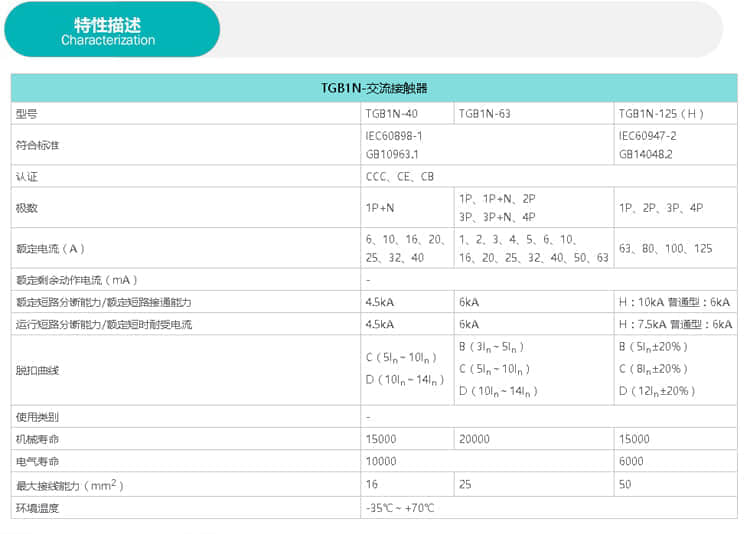The height and width of the screenshot is (534, 750).
Task: Click the 认证 row label
Action: click(26, 177)
